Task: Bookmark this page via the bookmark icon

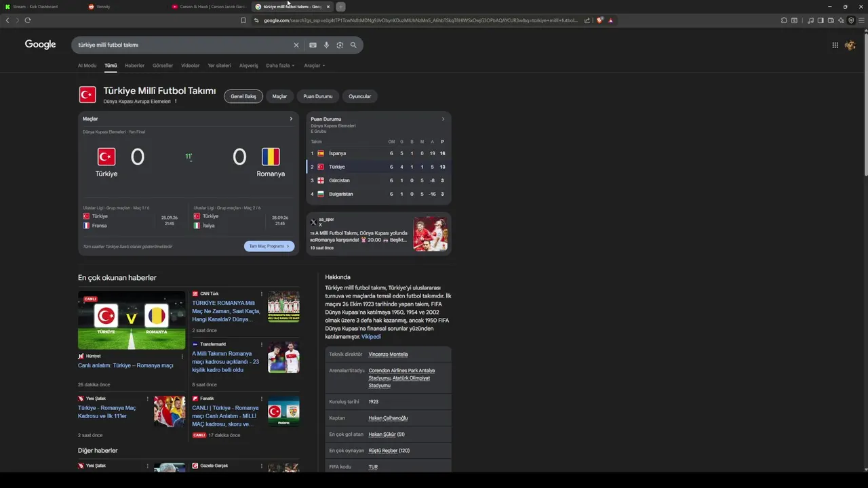Action: coord(243,20)
